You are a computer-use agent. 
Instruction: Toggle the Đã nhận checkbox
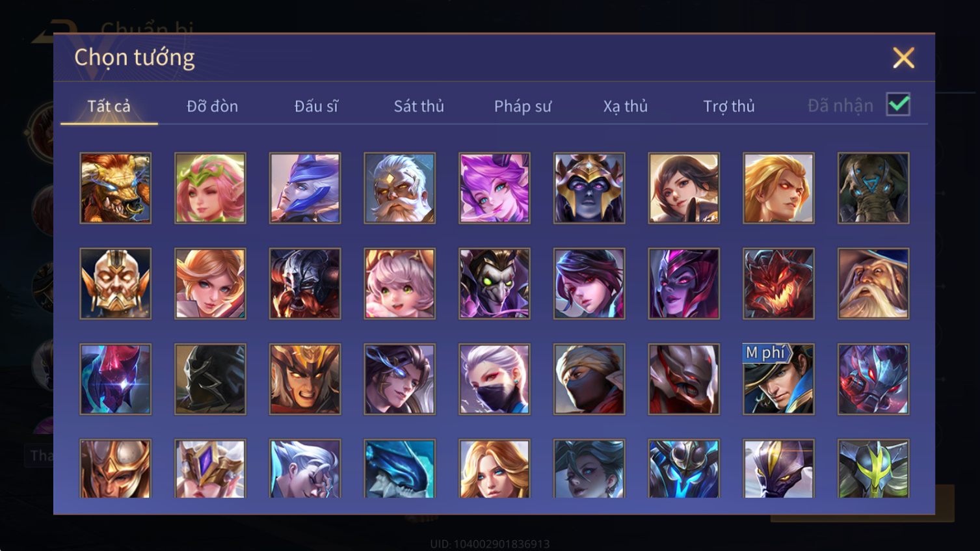pyautogui.click(x=898, y=105)
